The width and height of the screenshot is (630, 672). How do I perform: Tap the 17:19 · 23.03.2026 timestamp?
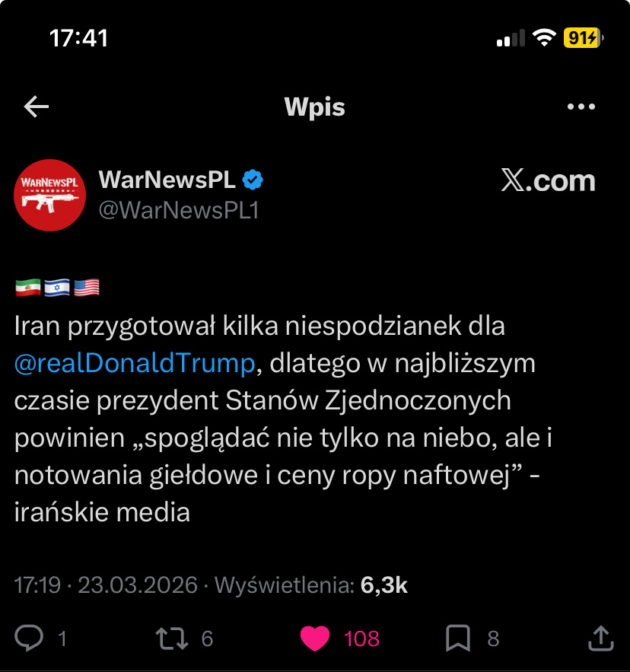(x=106, y=585)
